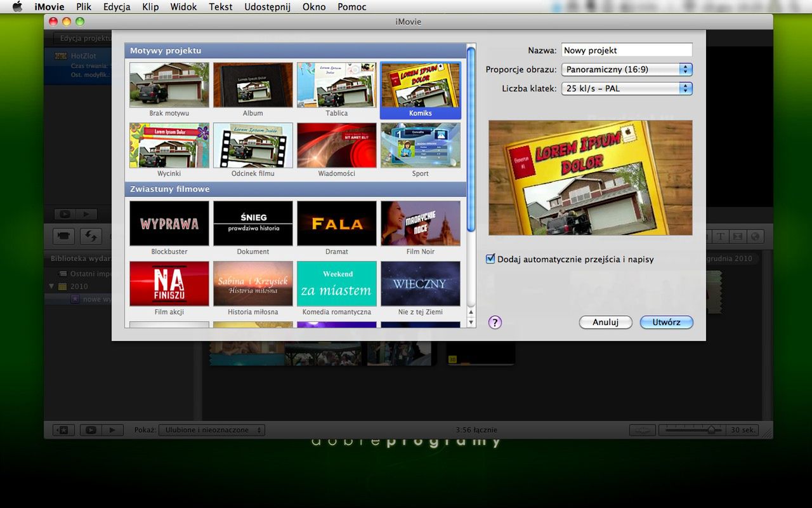
Task: Click calendar icon next to 2010
Action: pyautogui.click(x=62, y=286)
